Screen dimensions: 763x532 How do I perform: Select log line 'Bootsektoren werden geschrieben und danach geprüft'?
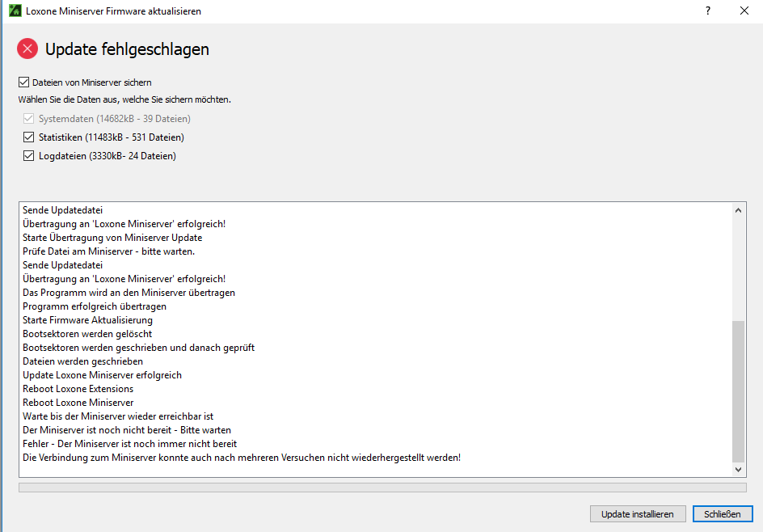(x=139, y=348)
